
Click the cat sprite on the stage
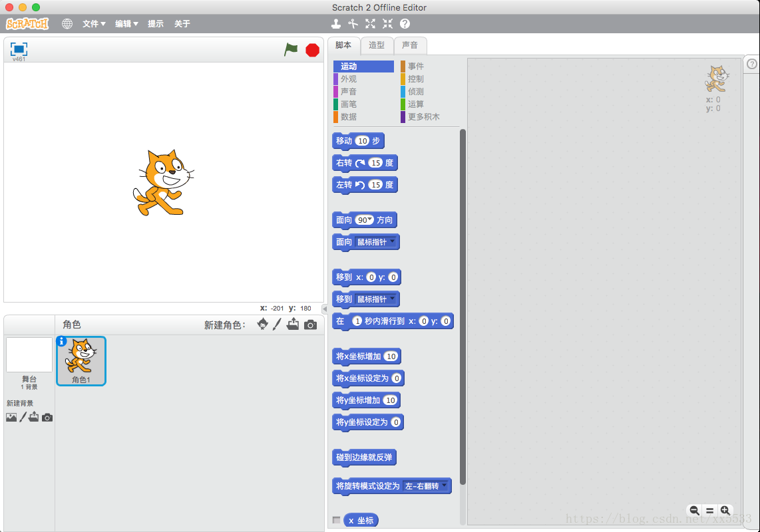(x=163, y=182)
